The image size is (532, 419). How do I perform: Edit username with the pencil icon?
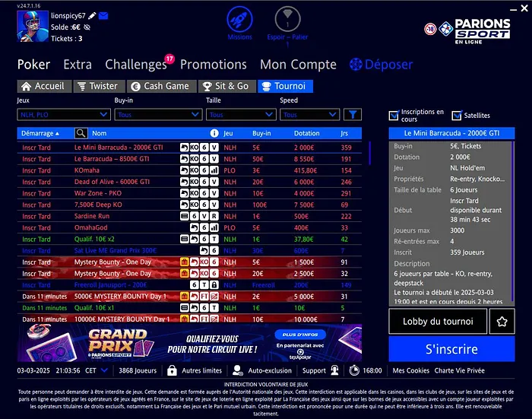(x=92, y=16)
